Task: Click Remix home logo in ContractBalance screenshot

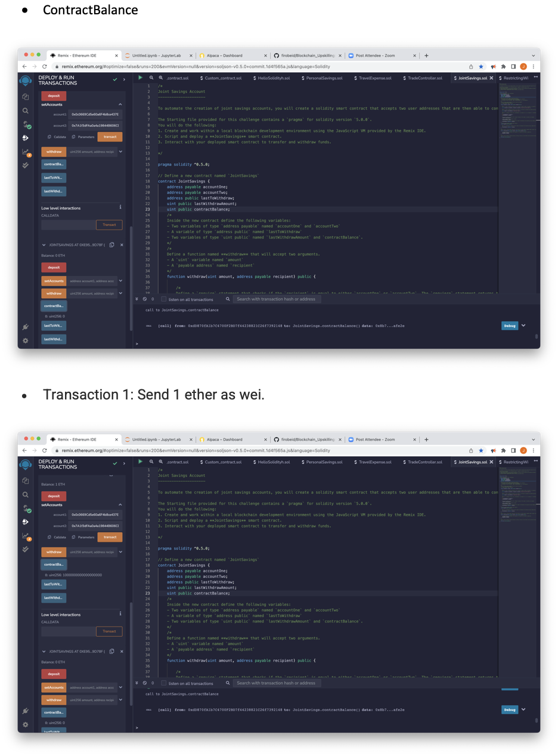Action: [x=25, y=81]
